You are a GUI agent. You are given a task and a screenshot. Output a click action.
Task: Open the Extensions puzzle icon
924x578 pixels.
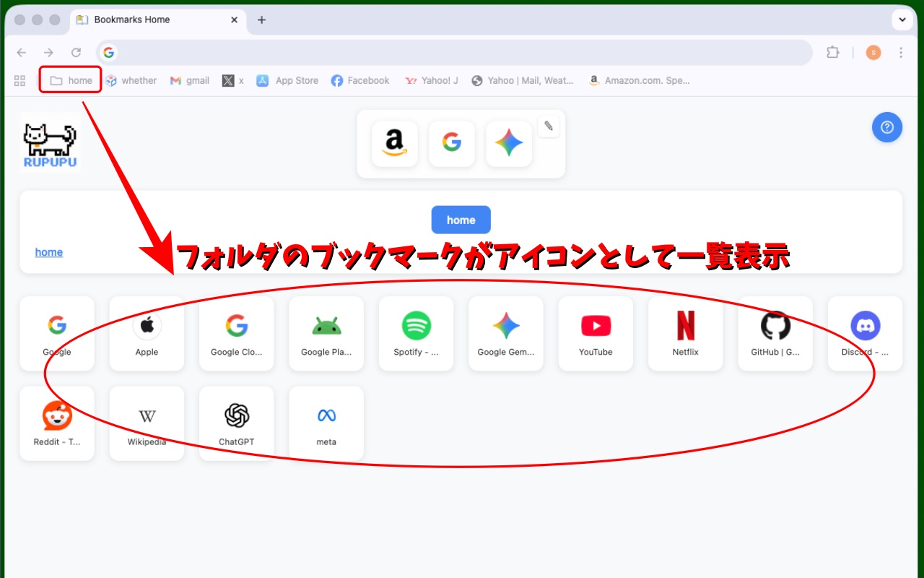pyautogui.click(x=832, y=52)
